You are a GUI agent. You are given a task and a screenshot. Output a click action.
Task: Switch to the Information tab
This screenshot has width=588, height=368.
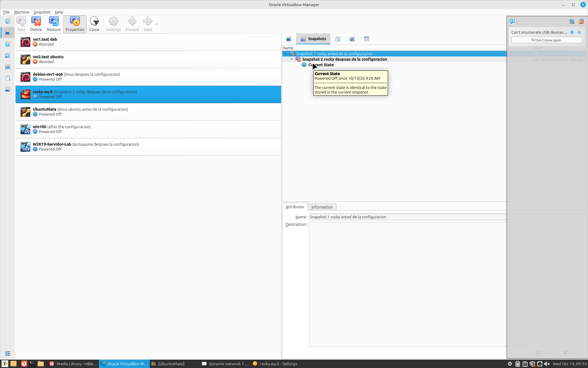pos(322,207)
